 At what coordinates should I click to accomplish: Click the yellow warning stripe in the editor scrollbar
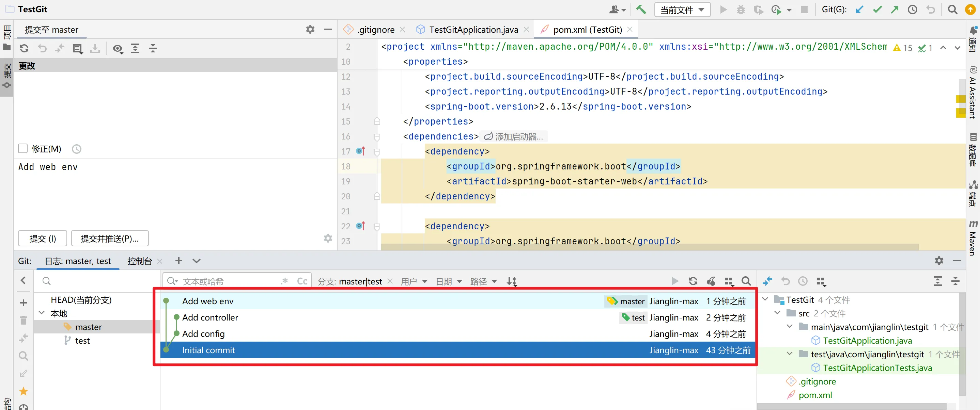(961, 99)
